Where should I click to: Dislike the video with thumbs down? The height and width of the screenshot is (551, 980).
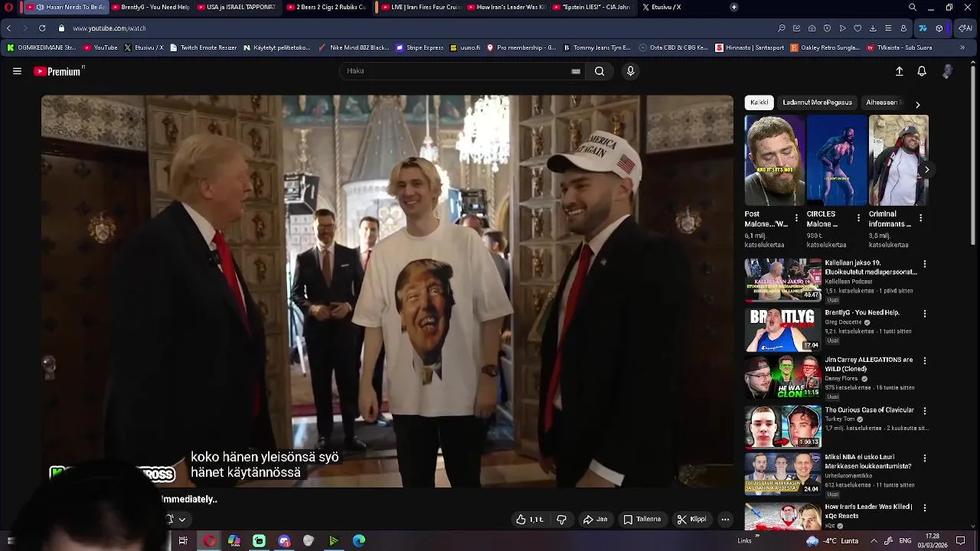561,520
